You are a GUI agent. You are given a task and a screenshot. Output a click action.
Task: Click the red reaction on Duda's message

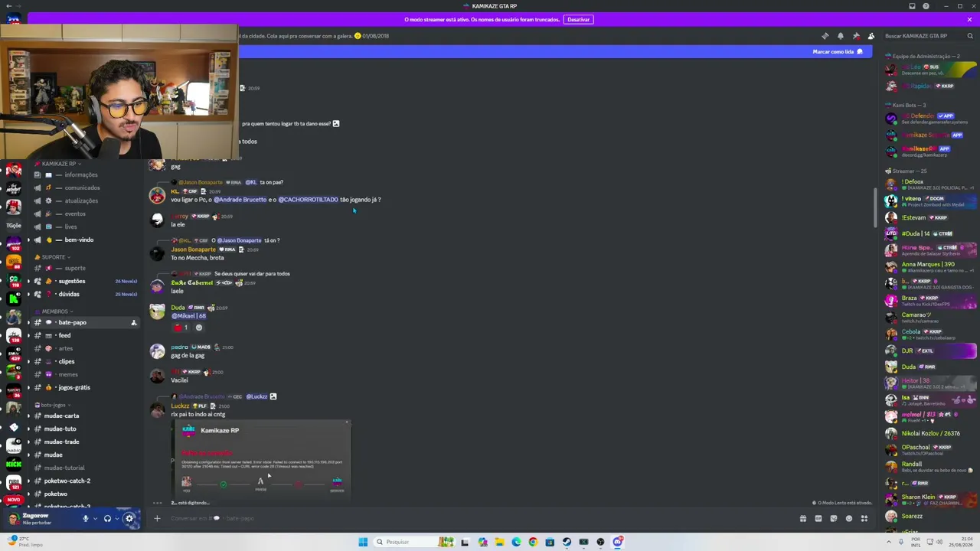(181, 328)
